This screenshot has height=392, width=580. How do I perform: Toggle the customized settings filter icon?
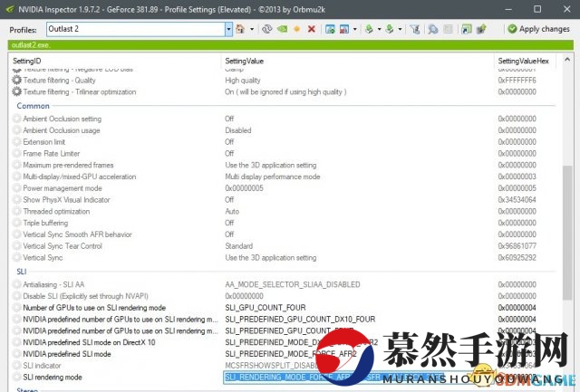pyautogui.click(x=415, y=29)
